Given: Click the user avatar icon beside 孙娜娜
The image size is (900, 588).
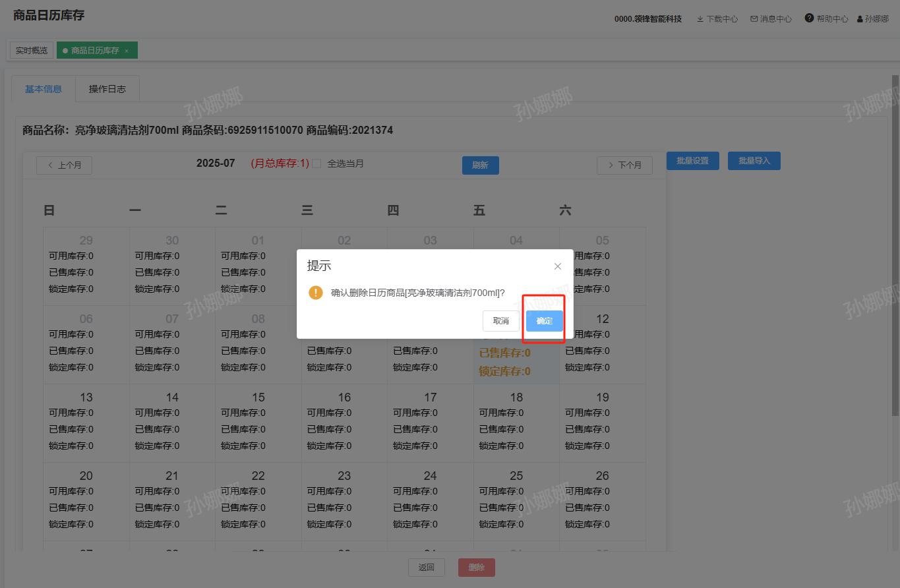Looking at the screenshot, I should [x=860, y=19].
